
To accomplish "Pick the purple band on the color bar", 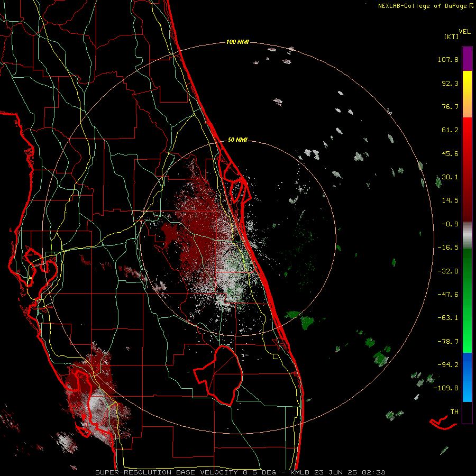I will click(467, 59).
